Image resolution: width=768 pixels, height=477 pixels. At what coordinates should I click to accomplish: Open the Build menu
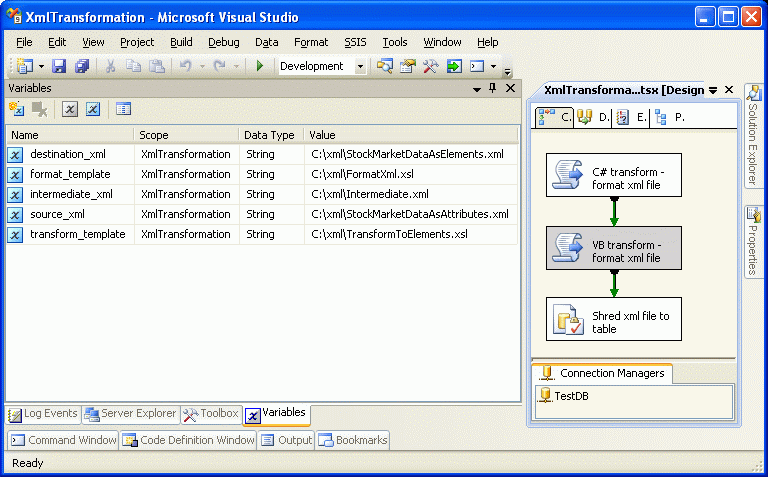[x=181, y=43]
